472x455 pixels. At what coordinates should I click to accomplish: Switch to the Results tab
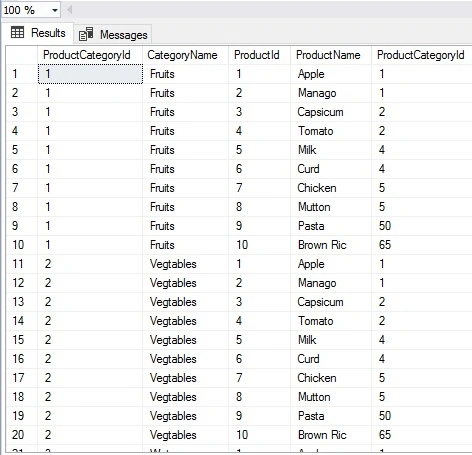point(38,33)
